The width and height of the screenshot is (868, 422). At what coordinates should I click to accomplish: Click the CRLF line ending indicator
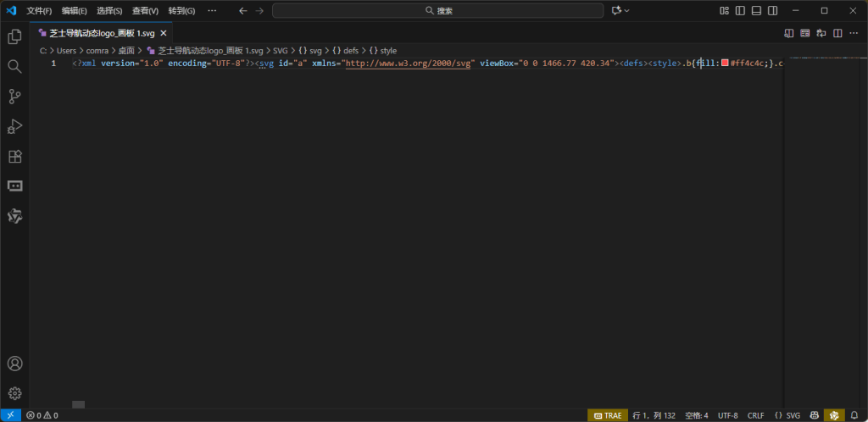755,415
